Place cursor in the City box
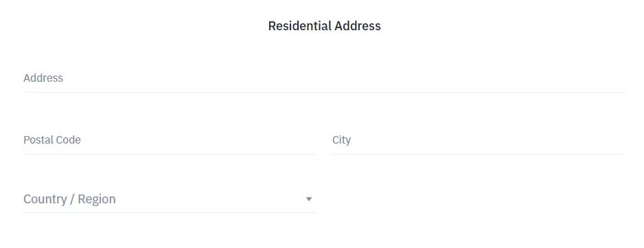 (x=479, y=140)
